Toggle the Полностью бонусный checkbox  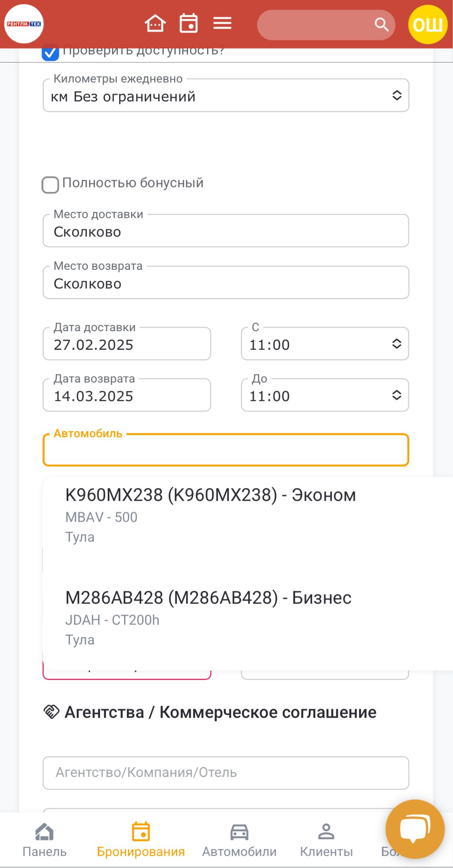pos(50,185)
